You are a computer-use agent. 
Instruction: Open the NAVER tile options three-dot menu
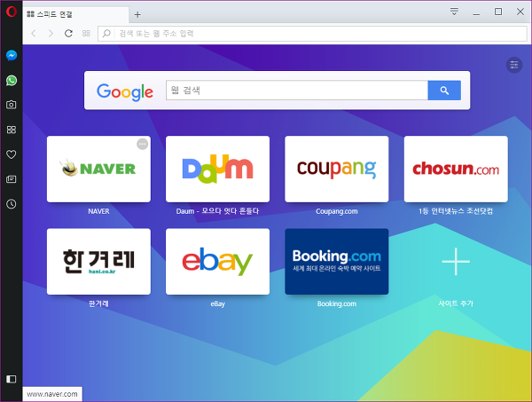click(143, 144)
